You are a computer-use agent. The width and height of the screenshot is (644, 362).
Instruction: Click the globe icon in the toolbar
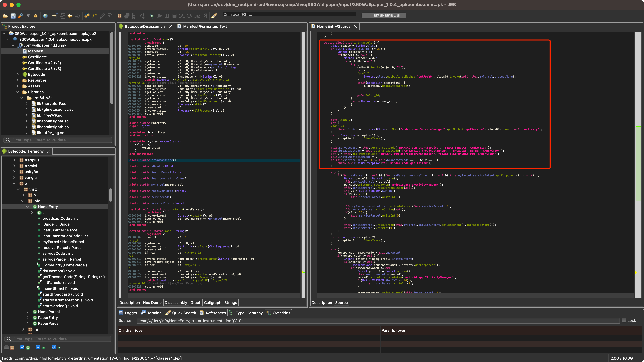click(x=45, y=16)
